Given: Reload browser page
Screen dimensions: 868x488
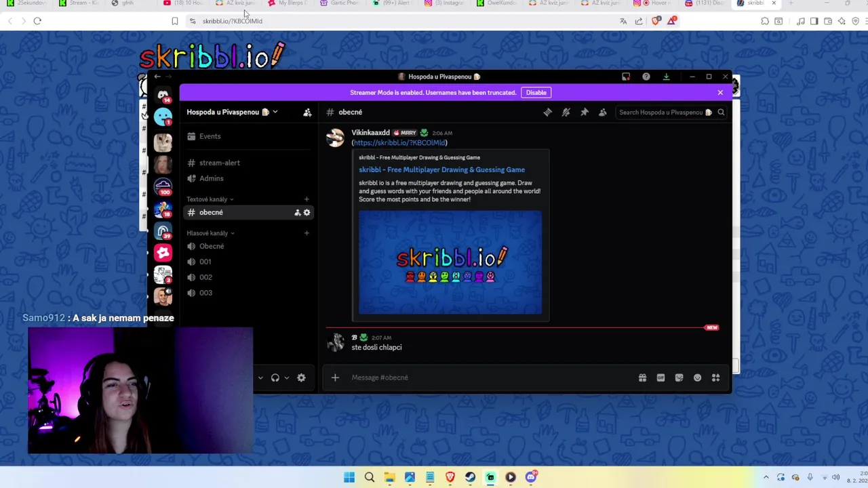Looking at the screenshot, I should [37, 21].
